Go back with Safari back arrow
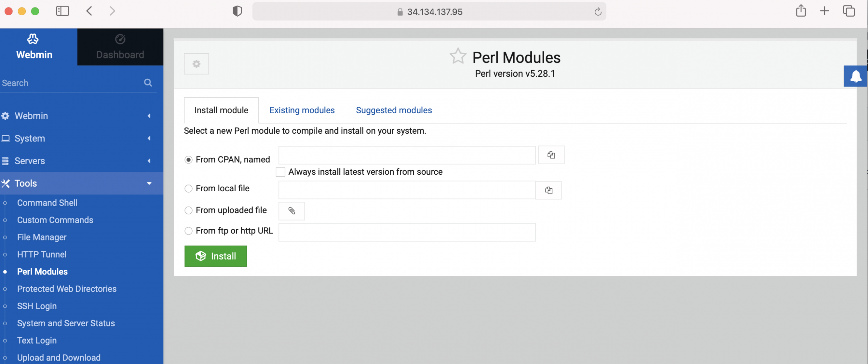 coord(89,11)
